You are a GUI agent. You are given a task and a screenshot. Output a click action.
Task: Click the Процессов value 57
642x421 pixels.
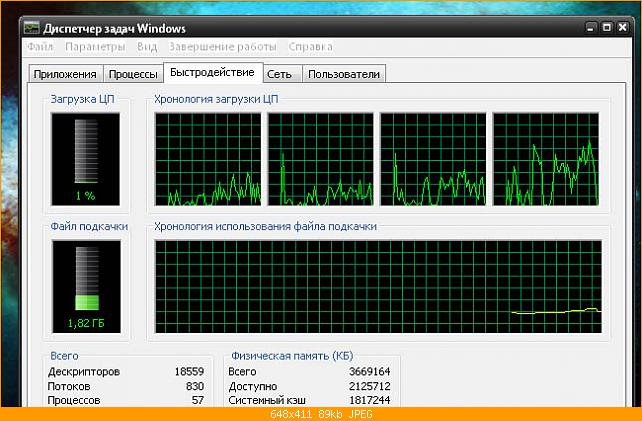click(x=198, y=400)
